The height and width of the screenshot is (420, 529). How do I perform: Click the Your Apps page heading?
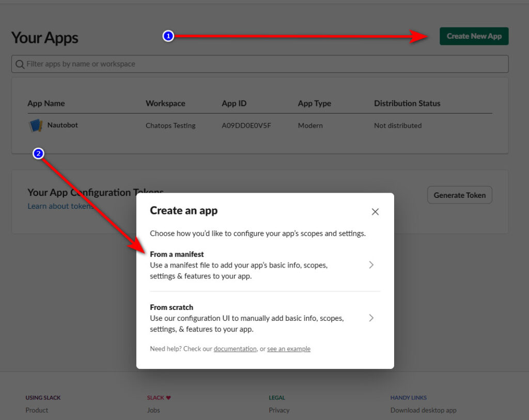[44, 38]
